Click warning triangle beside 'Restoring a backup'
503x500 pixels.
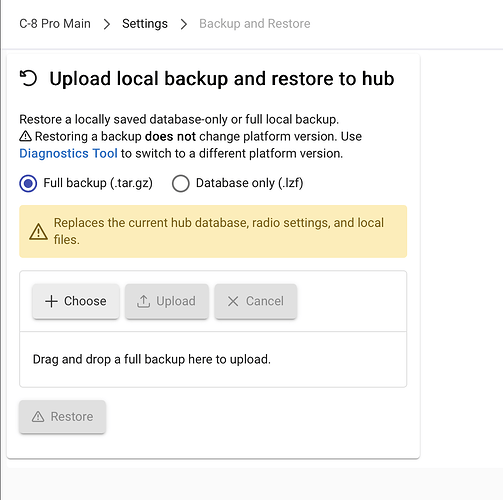[26, 136]
